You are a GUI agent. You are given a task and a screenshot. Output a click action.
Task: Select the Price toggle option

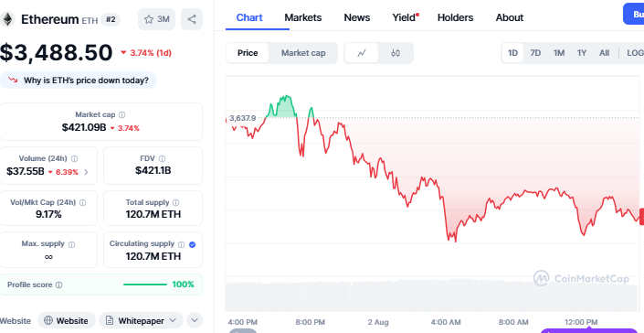[x=248, y=53]
